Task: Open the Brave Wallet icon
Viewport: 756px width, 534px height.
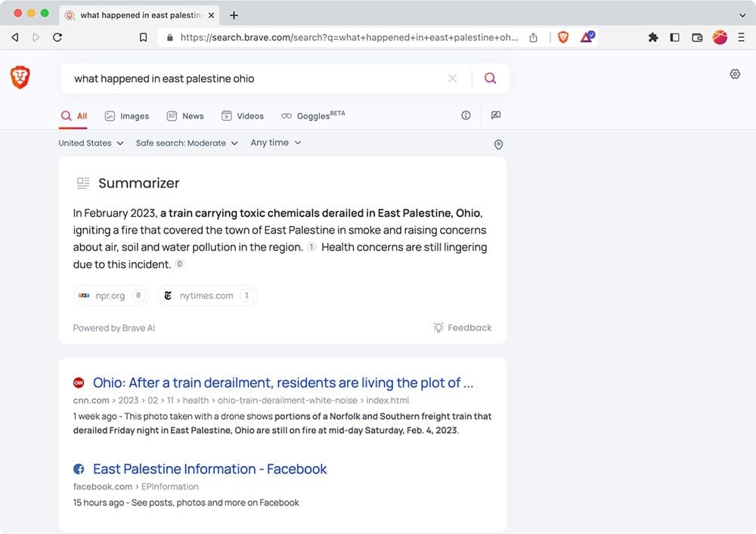Action: 697,37
